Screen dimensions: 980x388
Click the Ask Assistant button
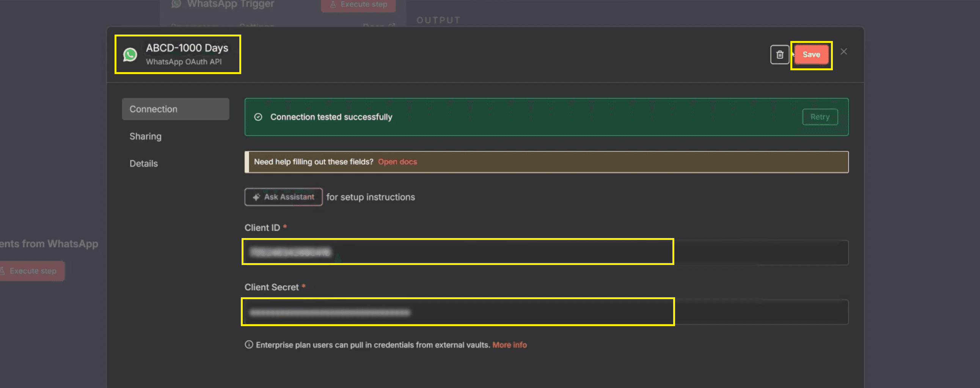[x=283, y=197]
